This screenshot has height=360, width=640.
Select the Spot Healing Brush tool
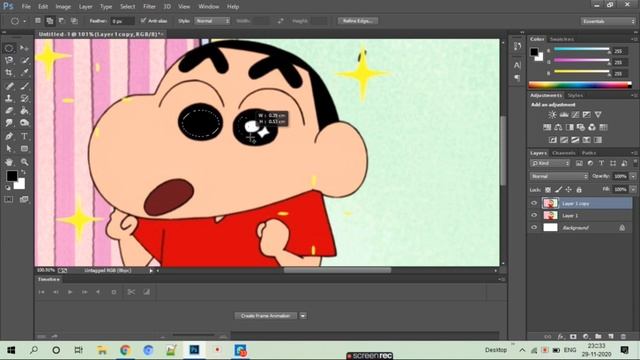click(9, 86)
